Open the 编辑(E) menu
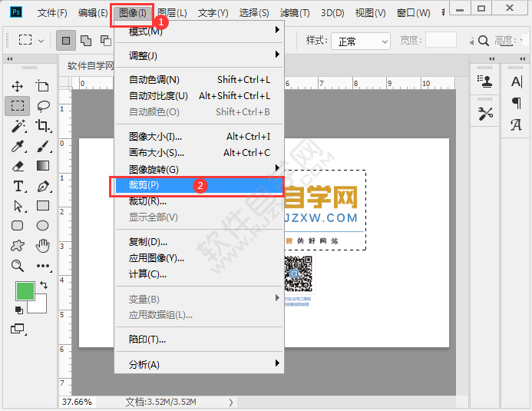 click(x=93, y=13)
